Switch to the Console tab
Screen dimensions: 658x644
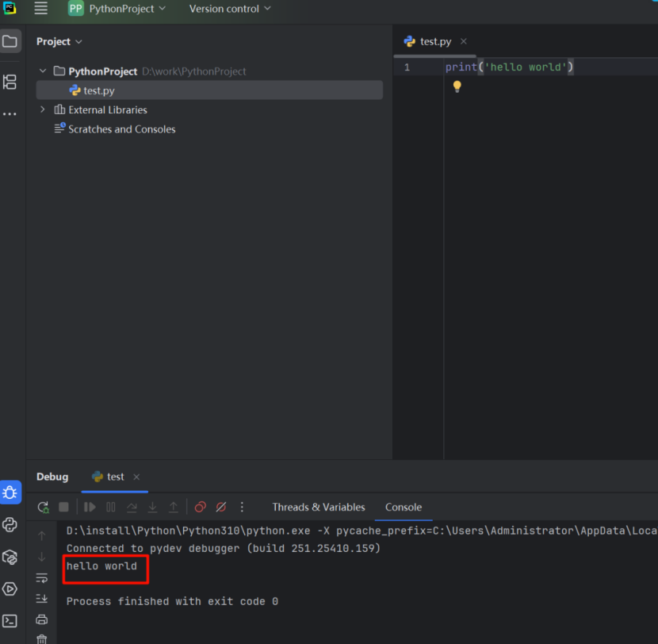point(404,507)
